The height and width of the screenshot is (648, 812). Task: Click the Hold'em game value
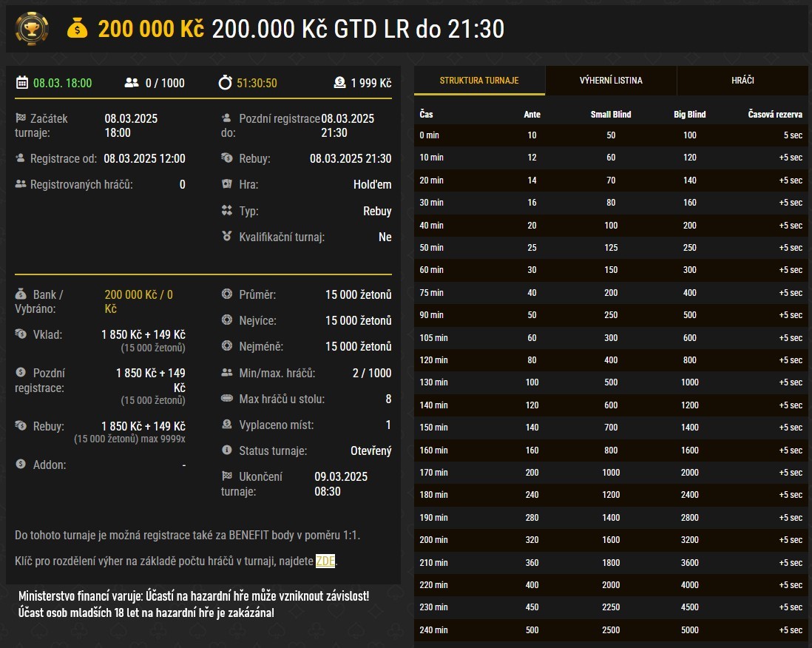coord(372,184)
